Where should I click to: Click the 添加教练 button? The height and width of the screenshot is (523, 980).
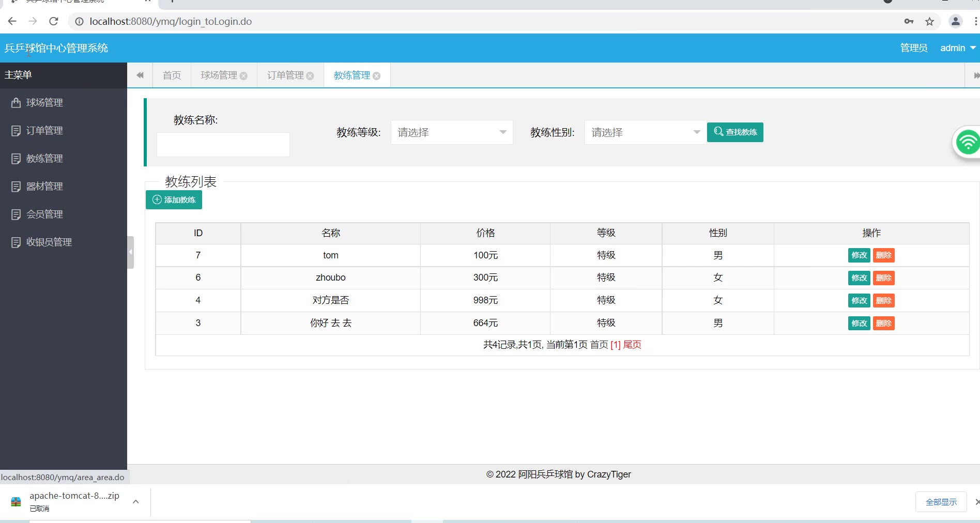(174, 200)
